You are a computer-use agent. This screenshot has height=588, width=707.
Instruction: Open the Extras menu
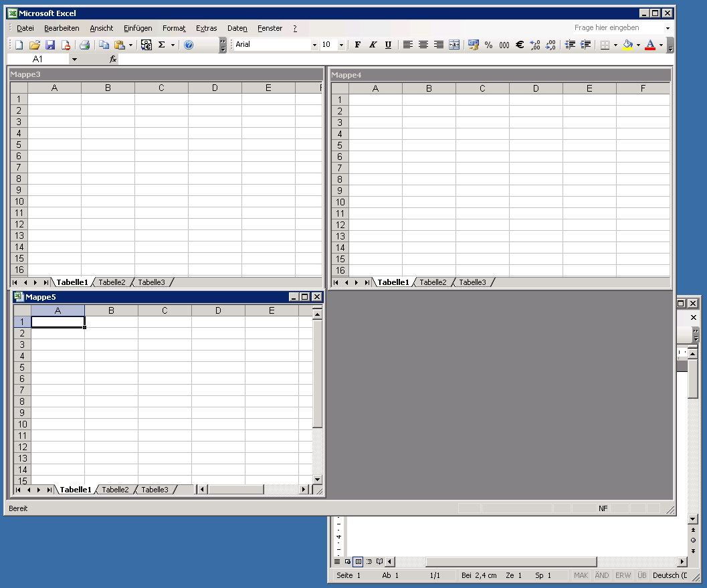pos(207,28)
